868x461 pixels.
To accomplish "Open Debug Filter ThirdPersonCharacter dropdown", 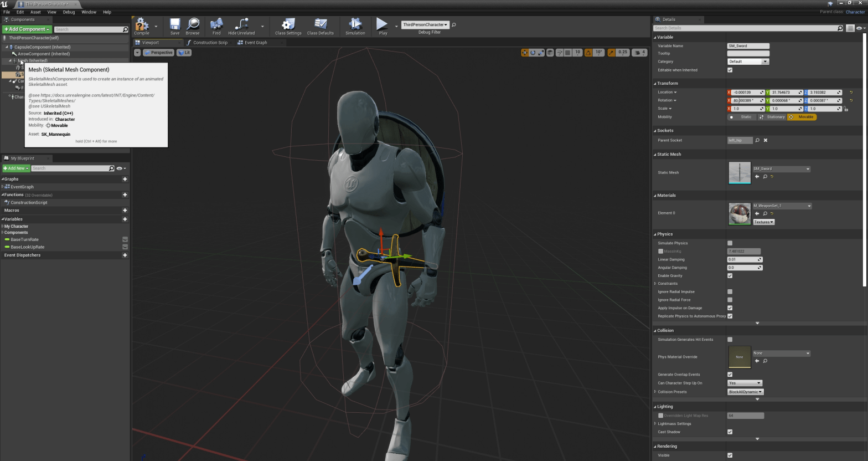I will pos(425,25).
